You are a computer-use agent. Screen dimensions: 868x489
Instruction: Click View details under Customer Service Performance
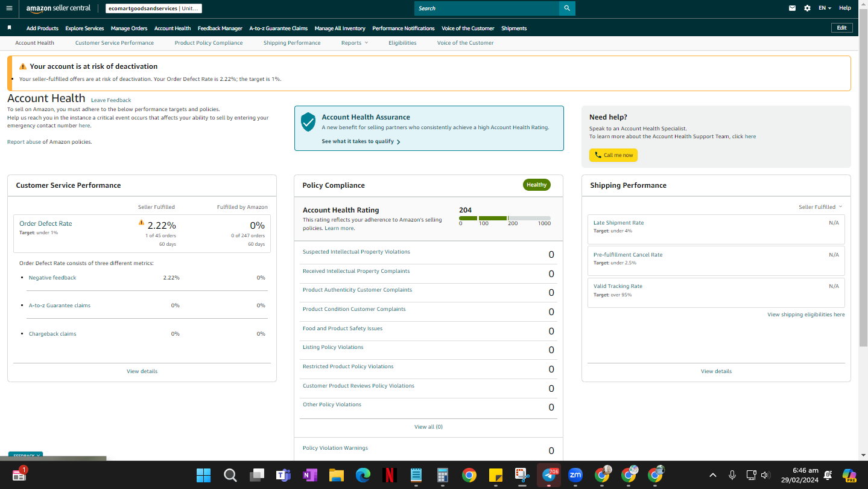pos(142,371)
